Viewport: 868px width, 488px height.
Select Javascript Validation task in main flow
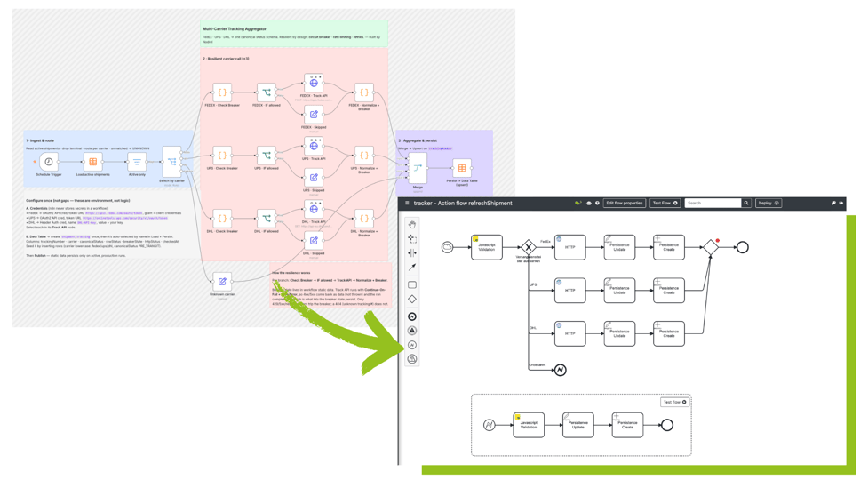tap(487, 247)
